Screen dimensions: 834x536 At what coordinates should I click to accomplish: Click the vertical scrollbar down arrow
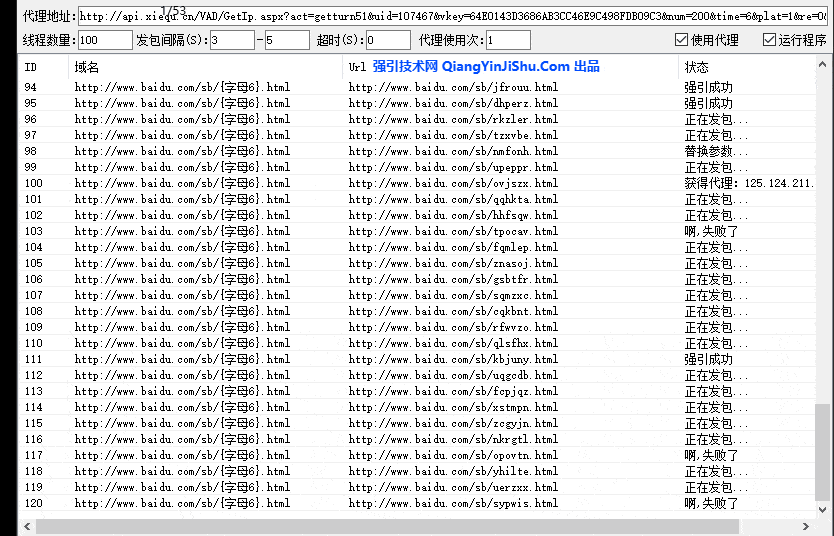822,509
